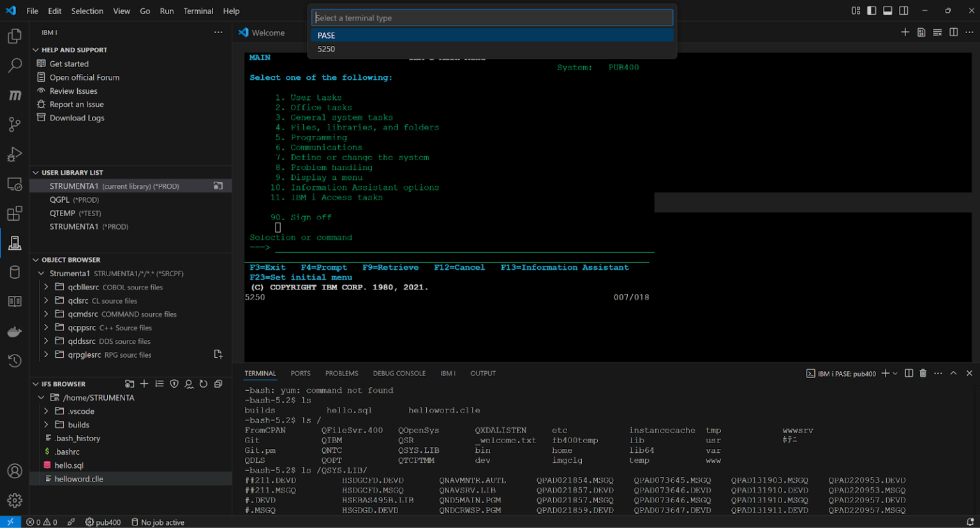Click the Get started link
The height and width of the screenshot is (528, 980).
[x=68, y=63]
